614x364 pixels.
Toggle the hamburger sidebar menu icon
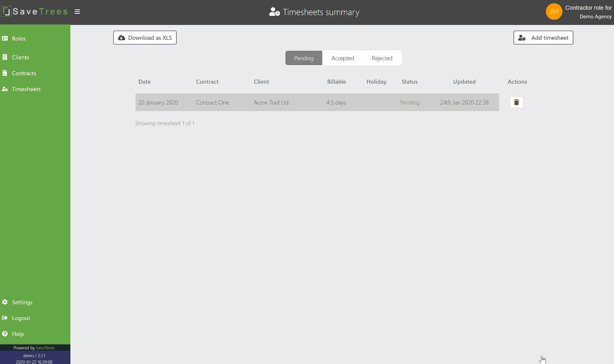77,12
